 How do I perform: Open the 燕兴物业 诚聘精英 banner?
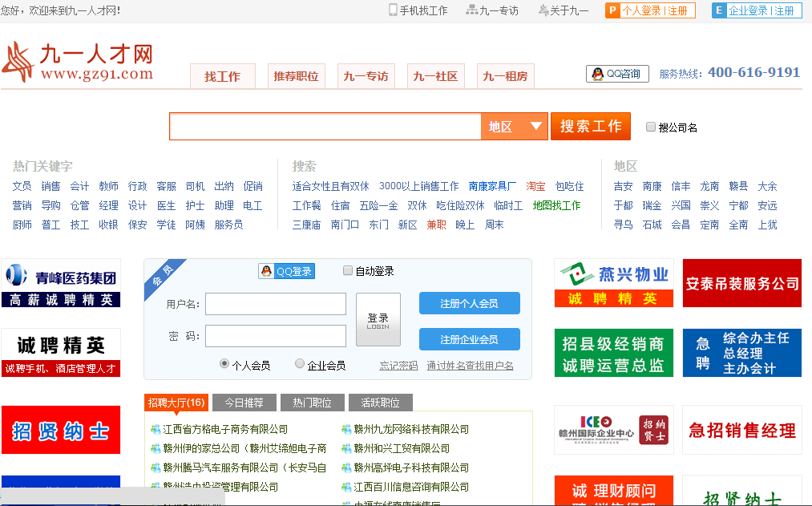coord(614,283)
